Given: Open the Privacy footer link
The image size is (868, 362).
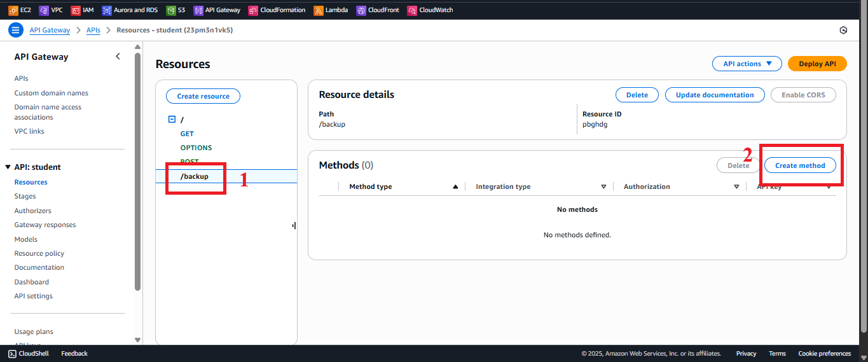Looking at the screenshot, I should tap(746, 354).
